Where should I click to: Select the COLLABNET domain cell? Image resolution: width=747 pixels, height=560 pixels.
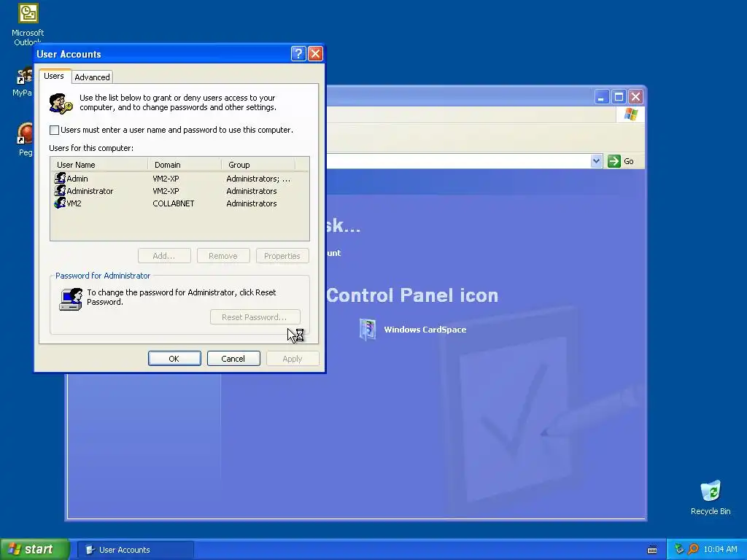coord(174,203)
